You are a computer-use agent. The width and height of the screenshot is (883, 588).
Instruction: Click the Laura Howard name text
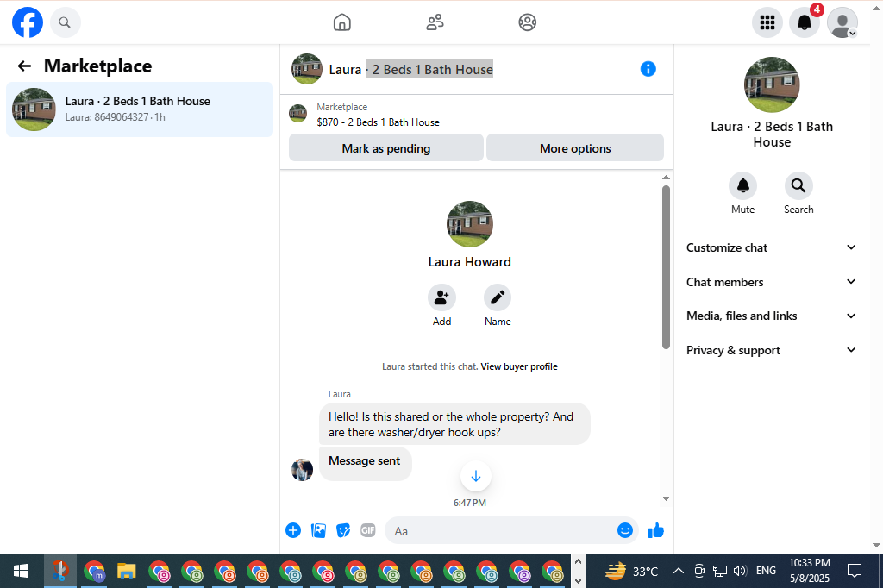470,262
